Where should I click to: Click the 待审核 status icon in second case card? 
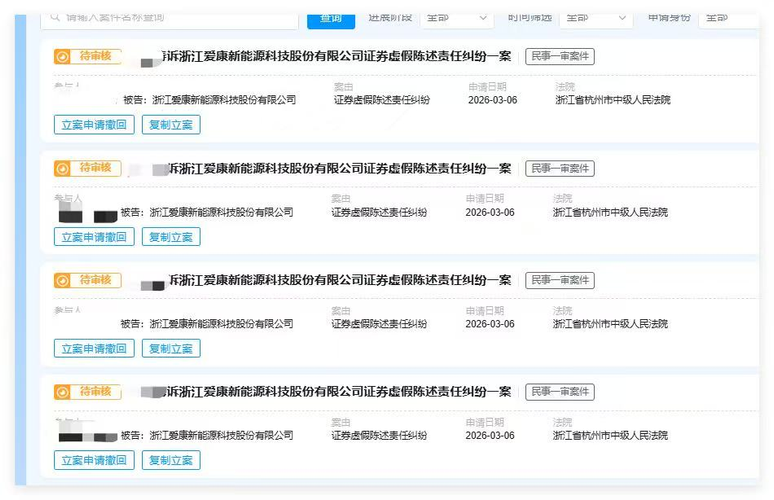[62, 169]
